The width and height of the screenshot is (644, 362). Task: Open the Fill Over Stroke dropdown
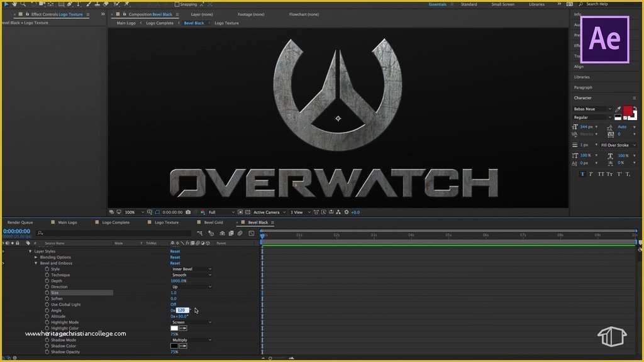[618, 145]
